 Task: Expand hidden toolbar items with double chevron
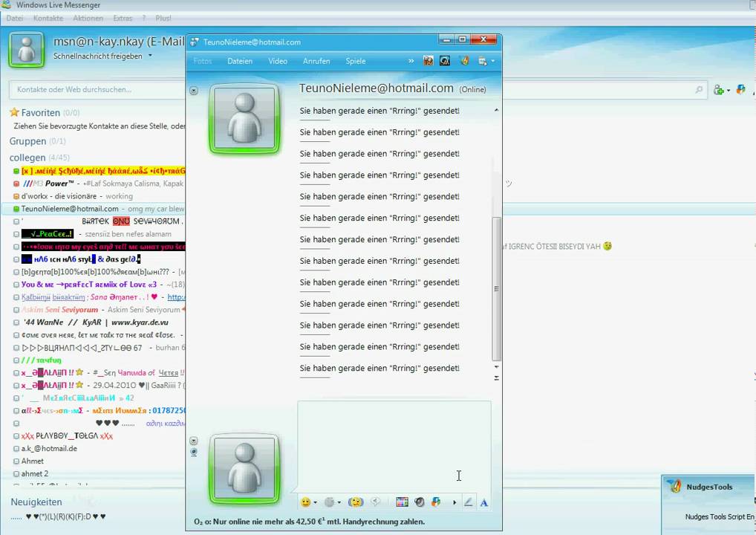tap(411, 61)
